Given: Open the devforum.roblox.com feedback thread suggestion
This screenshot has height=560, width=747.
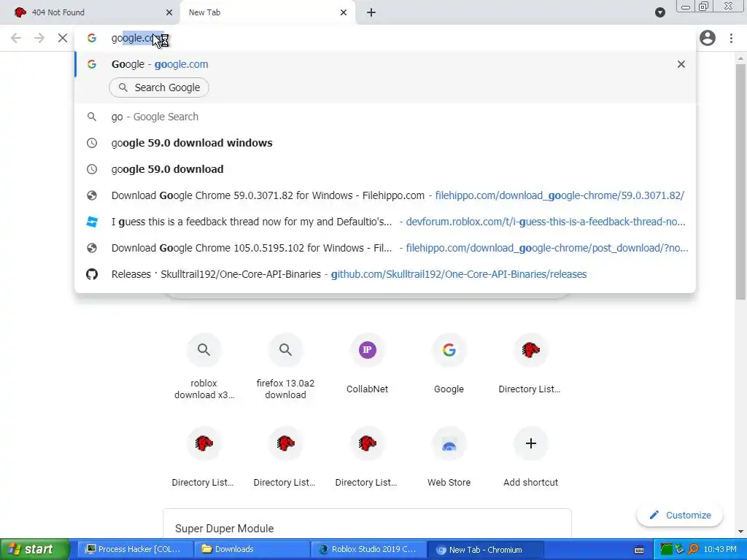Looking at the screenshot, I should click(385, 222).
